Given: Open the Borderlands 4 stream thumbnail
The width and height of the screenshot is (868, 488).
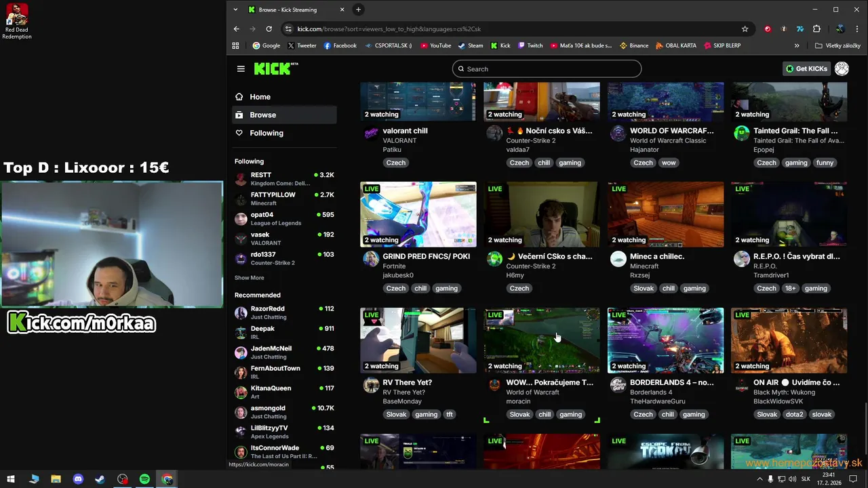Looking at the screenshot, I should tap(666, 340).
